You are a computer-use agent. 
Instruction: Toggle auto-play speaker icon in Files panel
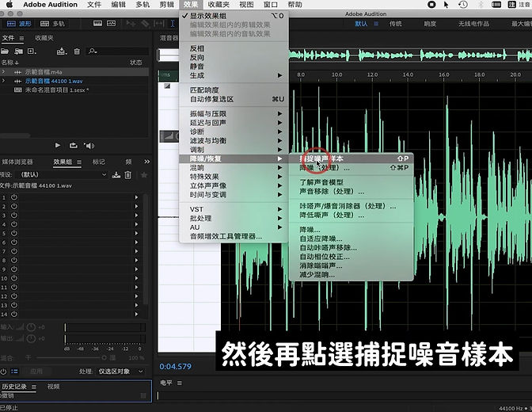click(x=89, y=145)
